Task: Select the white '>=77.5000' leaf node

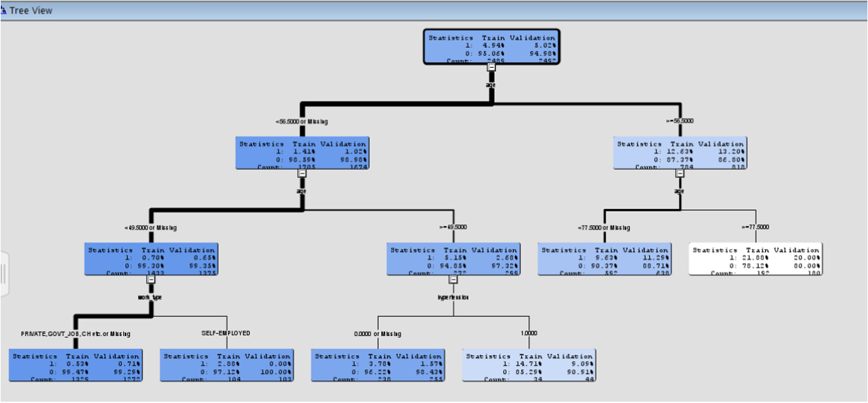Action: (756, 259)
